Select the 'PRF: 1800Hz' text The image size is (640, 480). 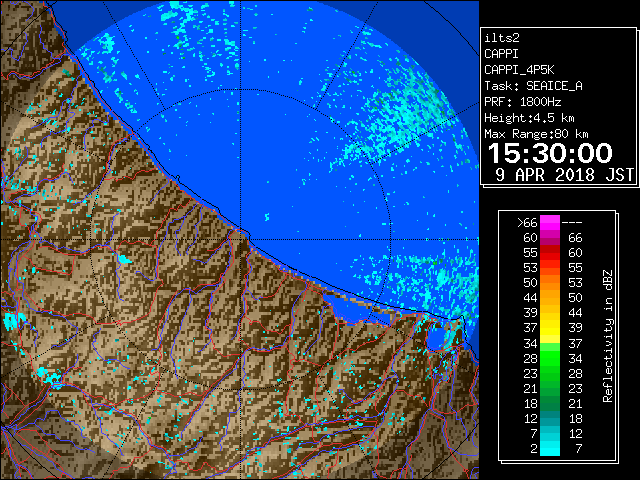point(522,102)
